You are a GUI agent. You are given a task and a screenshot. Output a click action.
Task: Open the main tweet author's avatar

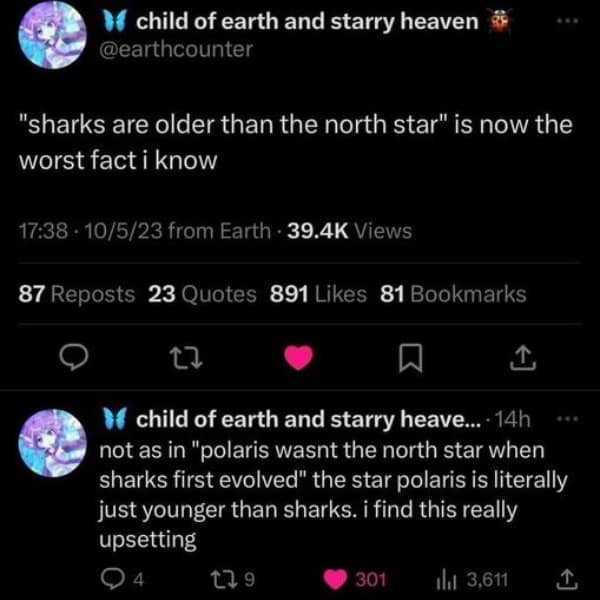50,35
